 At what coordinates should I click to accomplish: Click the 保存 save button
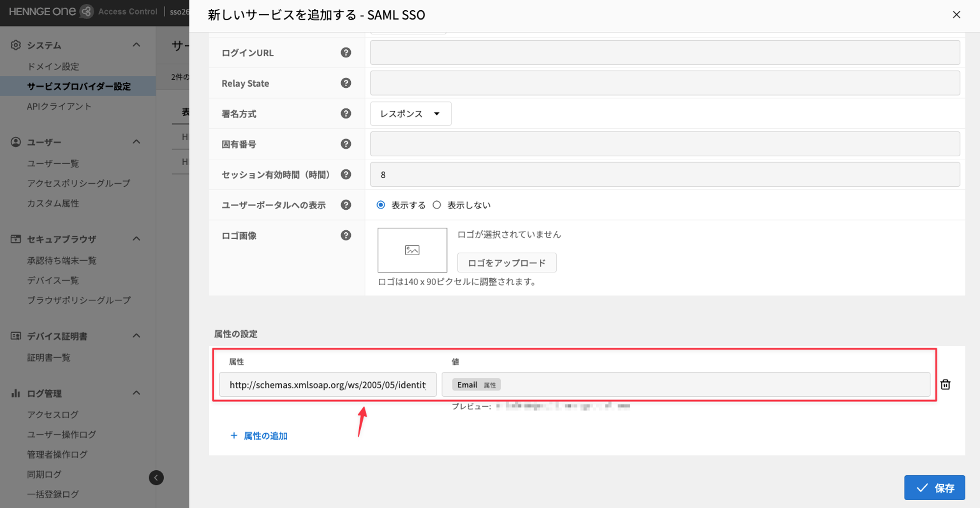934,487
